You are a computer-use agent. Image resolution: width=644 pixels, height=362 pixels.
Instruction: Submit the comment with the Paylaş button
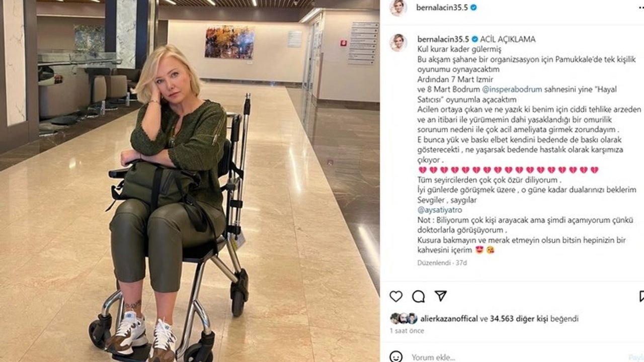point(636,357)
